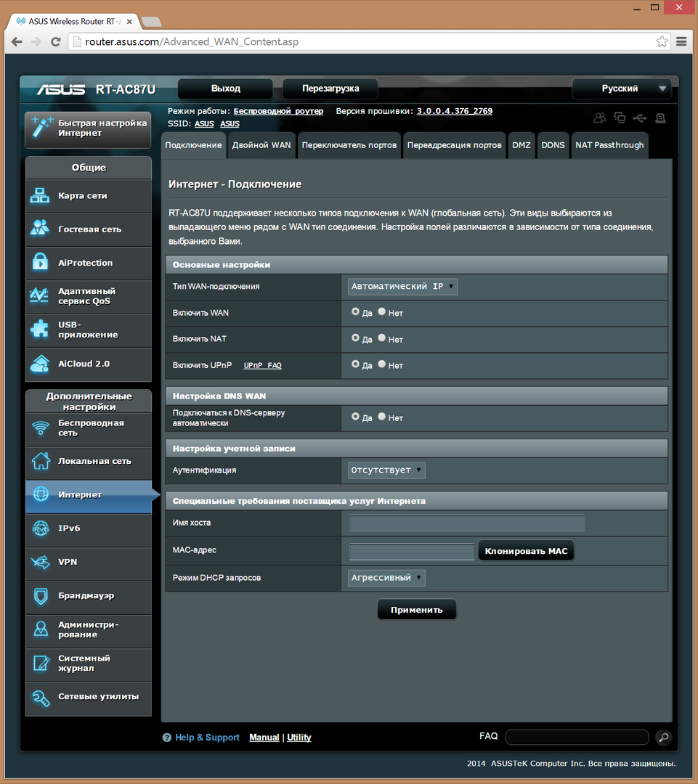Viewport: 698px width, 784px height.
Task: Open the Русский language dropdown
Action: tap(622, 89)
